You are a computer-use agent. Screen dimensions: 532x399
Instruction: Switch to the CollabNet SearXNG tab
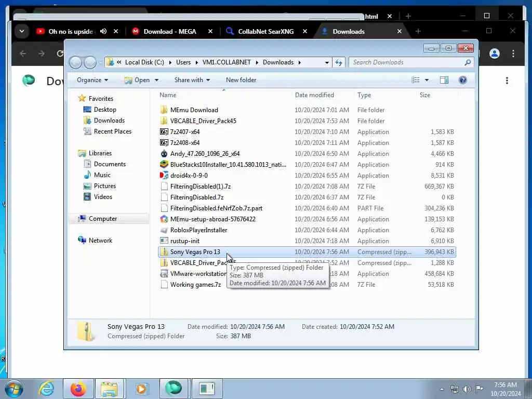coord(265,31)
